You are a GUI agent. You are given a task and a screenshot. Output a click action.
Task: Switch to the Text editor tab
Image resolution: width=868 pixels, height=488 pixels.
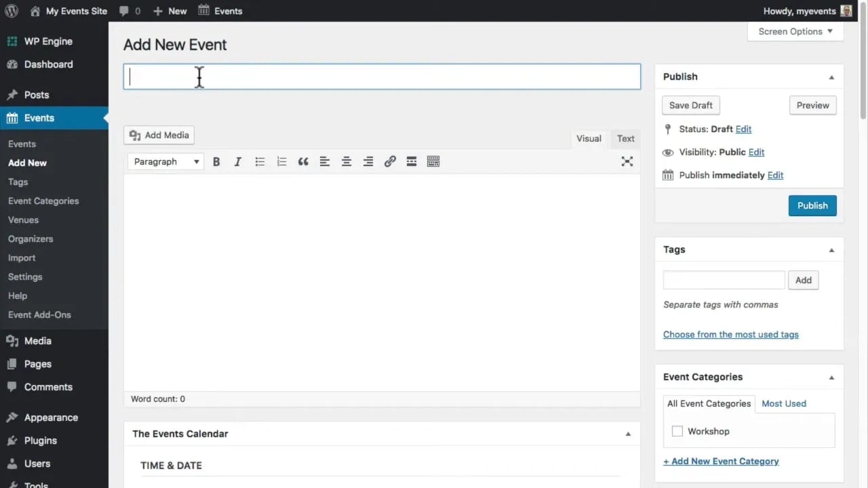pyautogui.click(x=625, y=138)
